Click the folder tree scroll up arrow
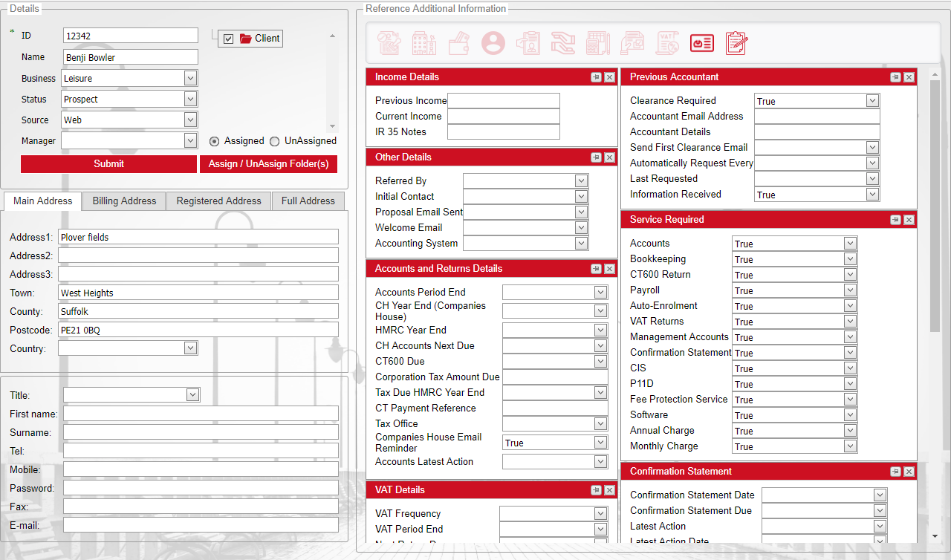Image resolution: width=951 pixels, height=560 pixels. pos(332,35)
